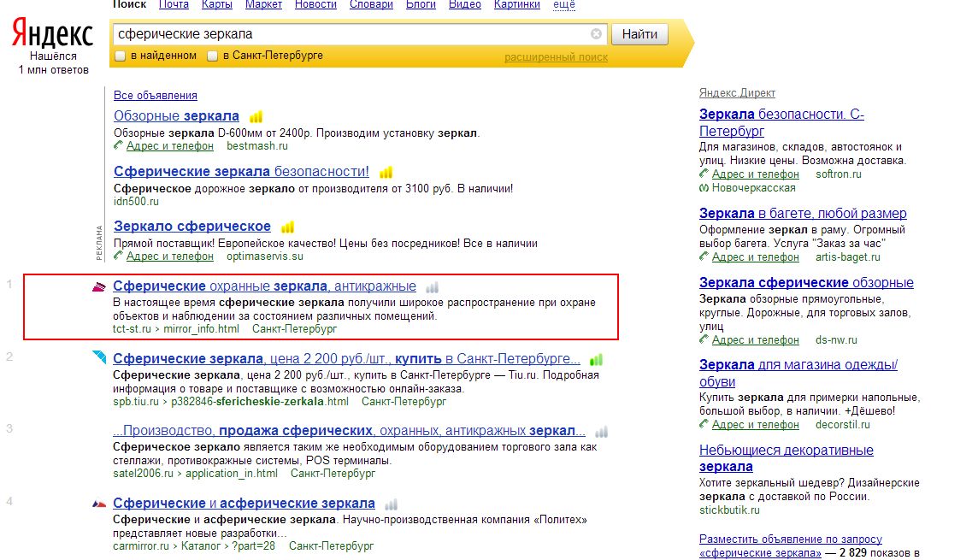Viewport: 978px width, 560px height.
Task: Click phone icon by artis-baget.ru address link
Action: pos(704,256)
